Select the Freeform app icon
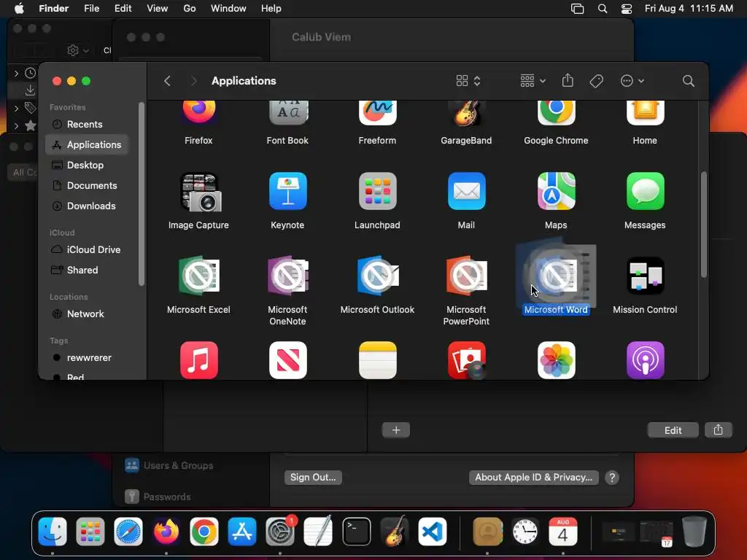 (x=377, y=113)
